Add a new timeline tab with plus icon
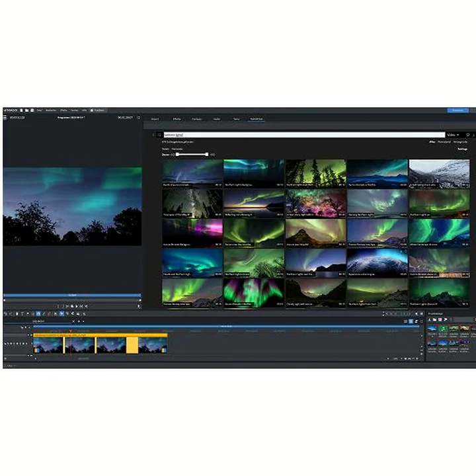Image resolution: width=476 pixels, height=476 pixels. 79,321
